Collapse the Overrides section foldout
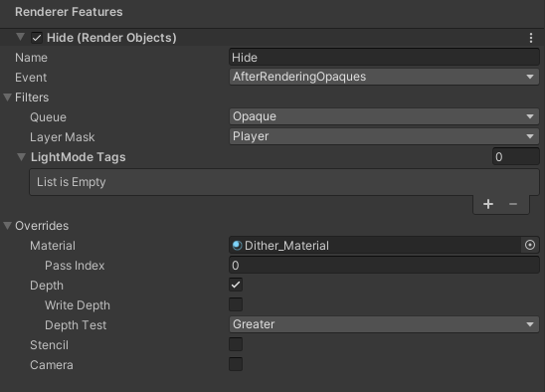Viewport: 545px width, 392px height. 7,226
